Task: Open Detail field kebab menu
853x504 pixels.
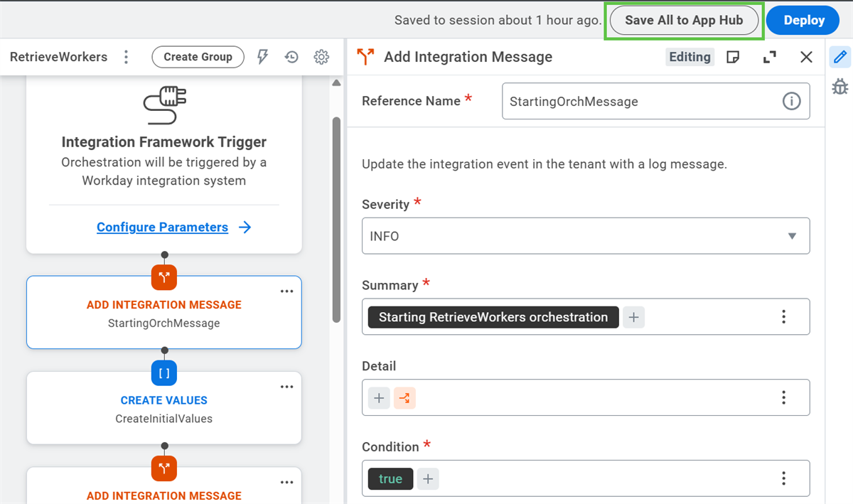Action: 784,398
